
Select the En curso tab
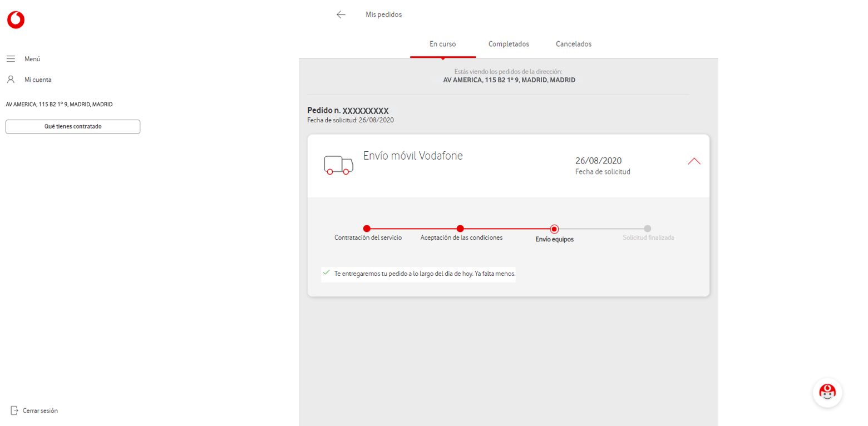pyautogui.click(x=442, y=44)
